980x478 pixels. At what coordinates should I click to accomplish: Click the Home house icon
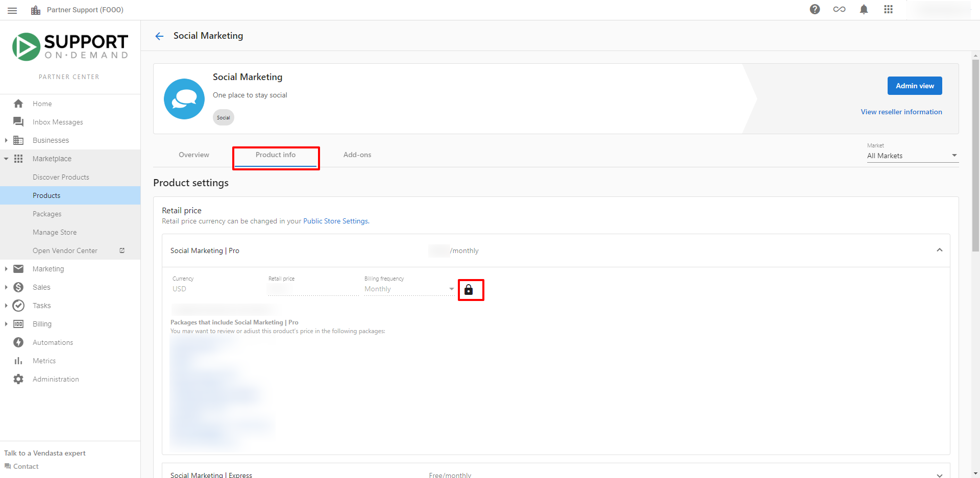[x=18, y=104]
